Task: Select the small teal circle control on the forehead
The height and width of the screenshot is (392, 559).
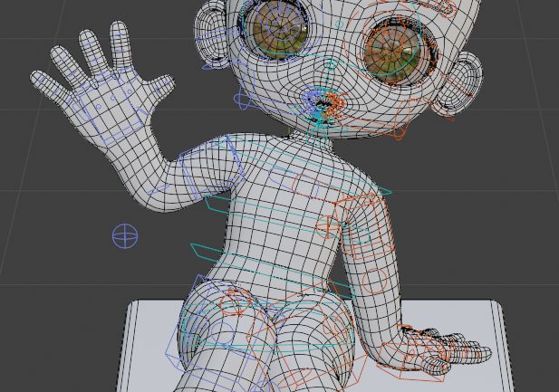Action: 339,24
